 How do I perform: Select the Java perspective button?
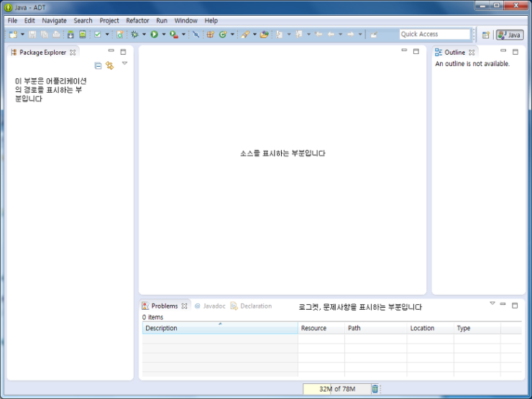point(510,35)
